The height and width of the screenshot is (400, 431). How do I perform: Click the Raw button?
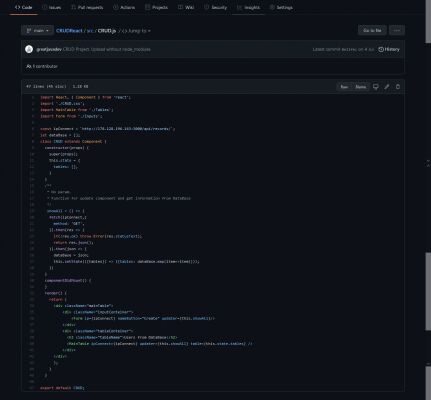coord(344,87)
